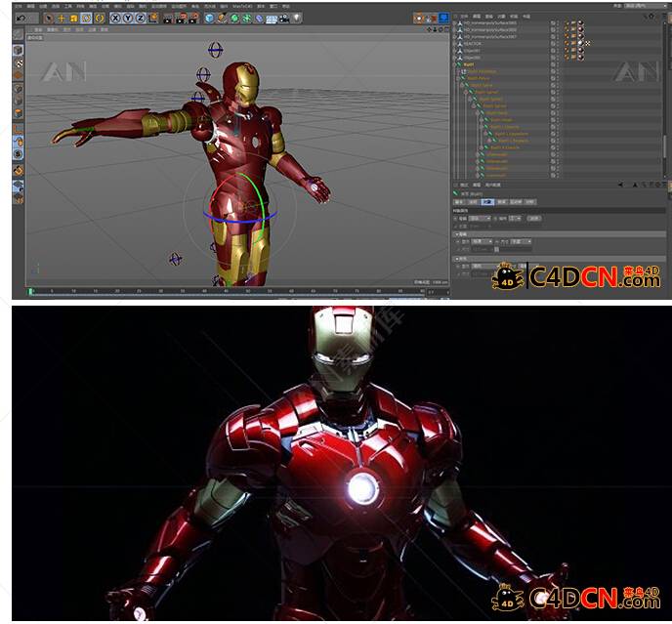Select the Live Selection arrow tool

(49, 18)
